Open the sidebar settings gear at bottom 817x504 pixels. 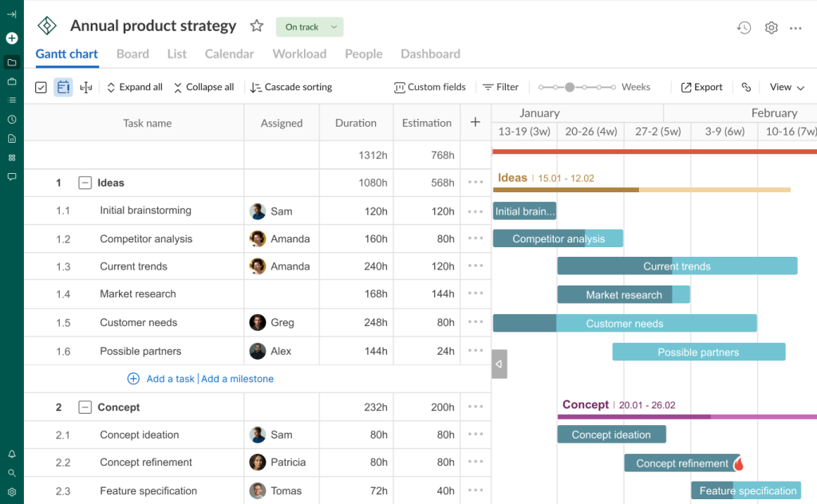pos(11,492)
